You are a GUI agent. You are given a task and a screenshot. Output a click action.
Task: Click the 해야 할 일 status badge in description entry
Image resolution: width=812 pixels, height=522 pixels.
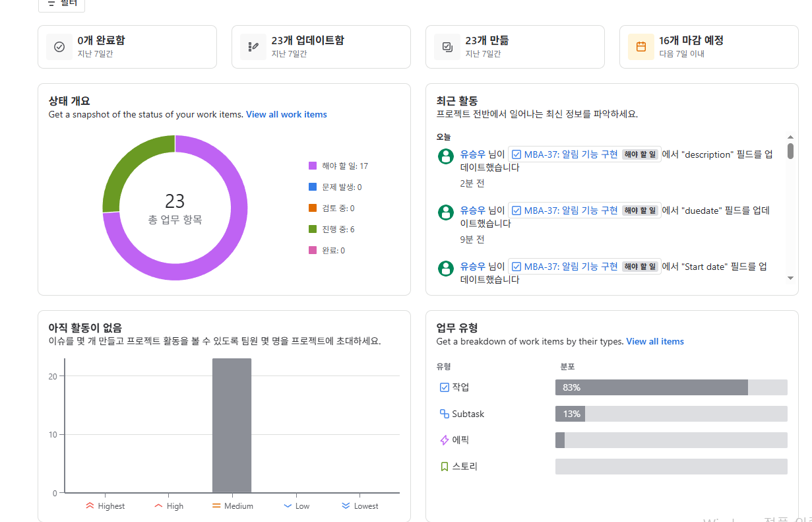coord(640,154)
